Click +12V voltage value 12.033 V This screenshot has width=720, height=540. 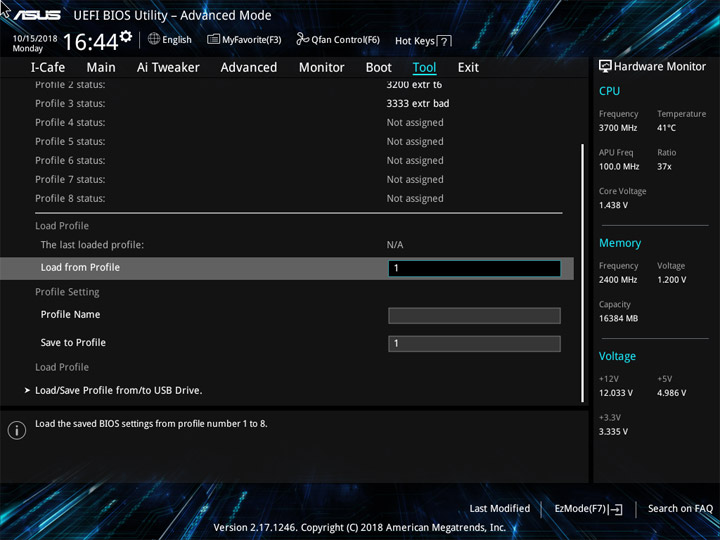616,393
